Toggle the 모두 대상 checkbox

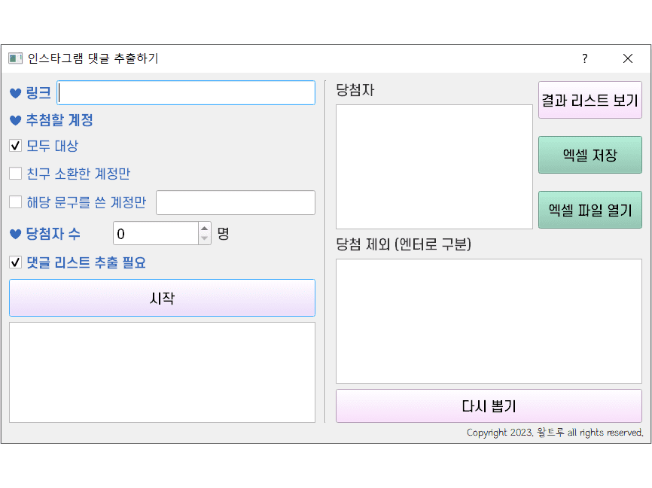coord(16,145)
